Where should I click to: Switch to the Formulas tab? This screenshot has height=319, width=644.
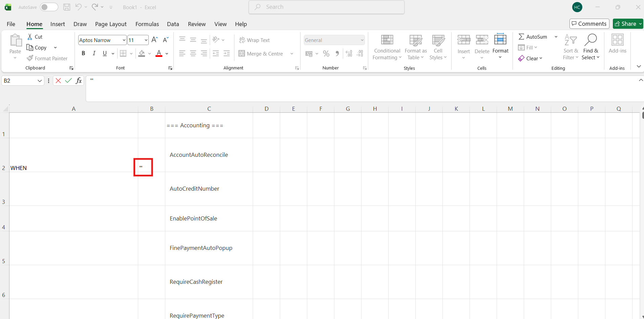coord(147,24)
